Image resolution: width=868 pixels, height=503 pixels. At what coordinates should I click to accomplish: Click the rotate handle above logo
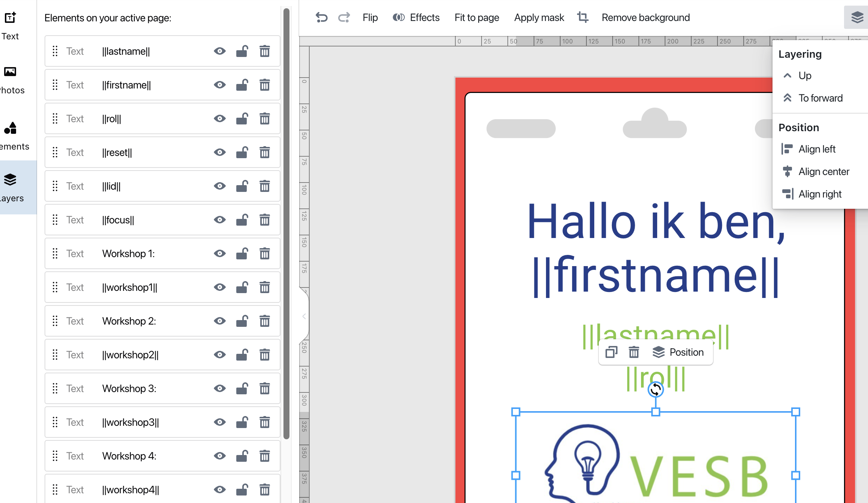(656, 389)
